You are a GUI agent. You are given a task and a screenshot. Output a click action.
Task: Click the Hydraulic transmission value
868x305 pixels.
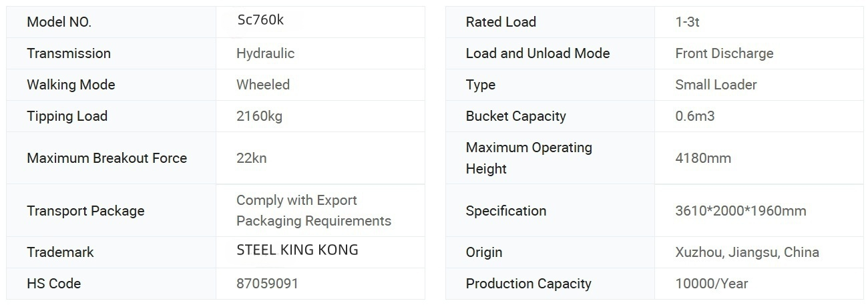[265, 53]
